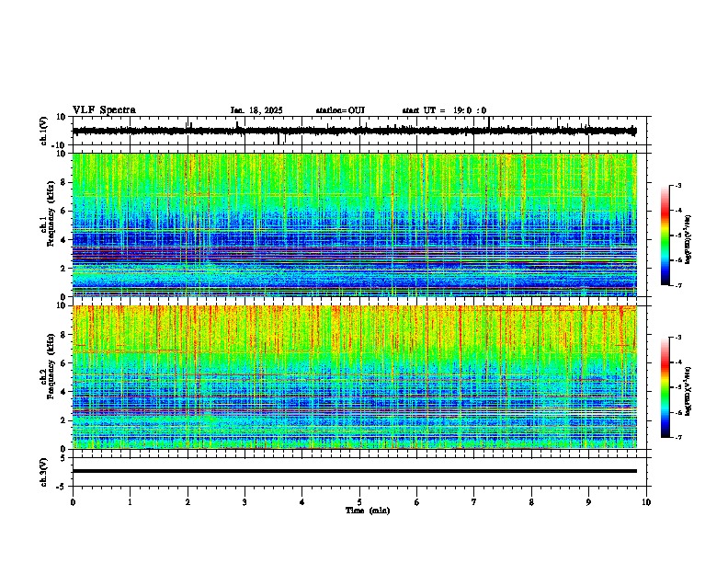
Task: Click the ch.2 frequency tick label "2"
Action: pos(63,420)
